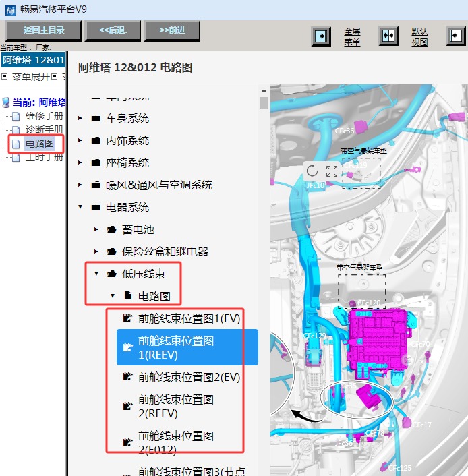Select the 低压线束 subfolder label
This screenshot has width=468, height=476.
(144, 274)
